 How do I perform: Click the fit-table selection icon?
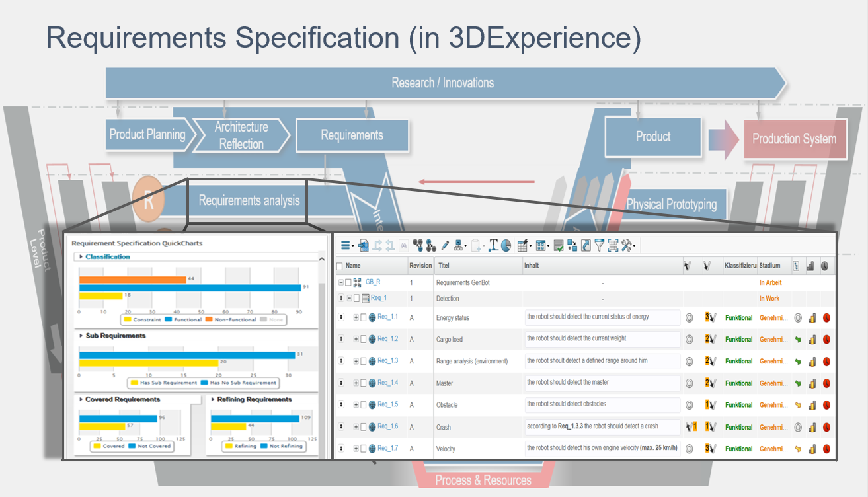coord(613,245)
